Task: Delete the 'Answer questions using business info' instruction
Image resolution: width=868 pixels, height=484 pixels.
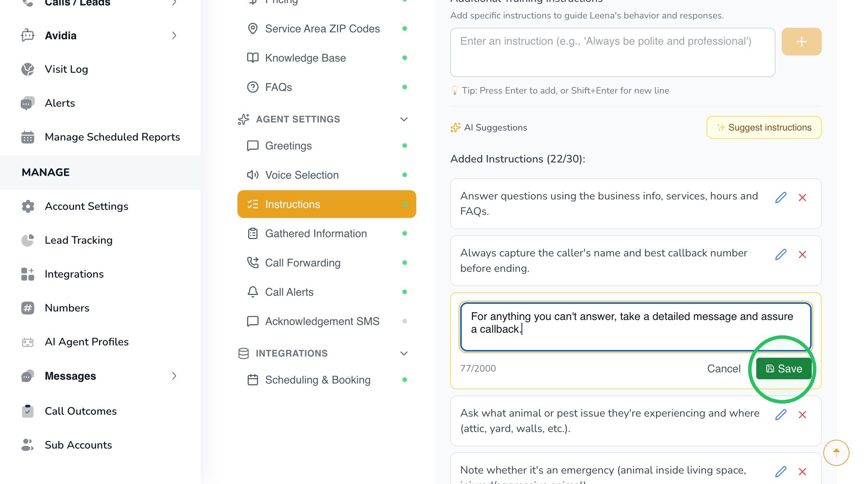Action: point(802,198)
